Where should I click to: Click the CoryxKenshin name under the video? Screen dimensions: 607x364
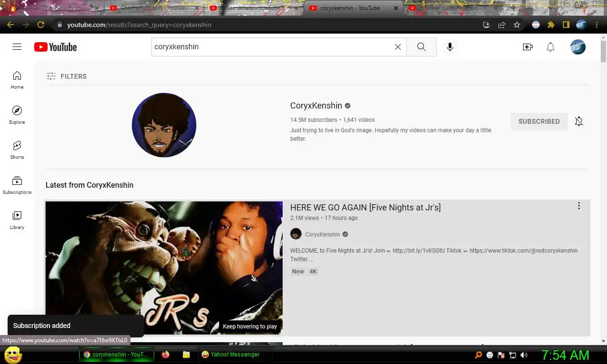pos(322,234)
